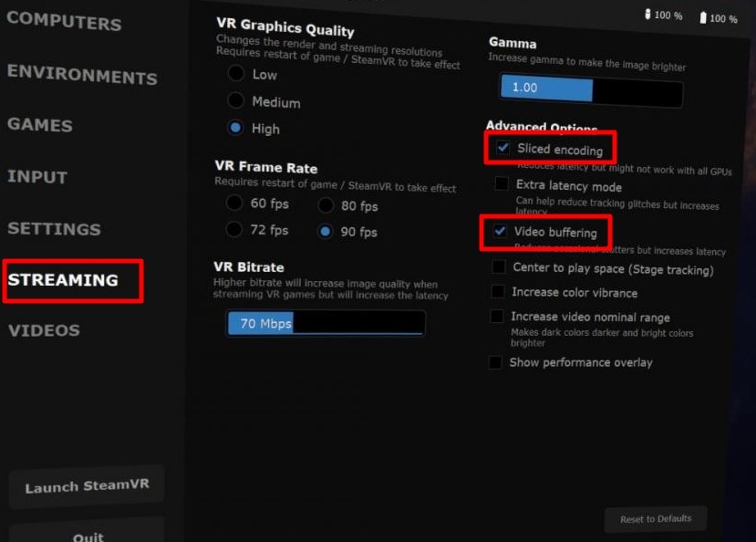
Task: Select Low VR graphics quality
Action: pos(236,73)
